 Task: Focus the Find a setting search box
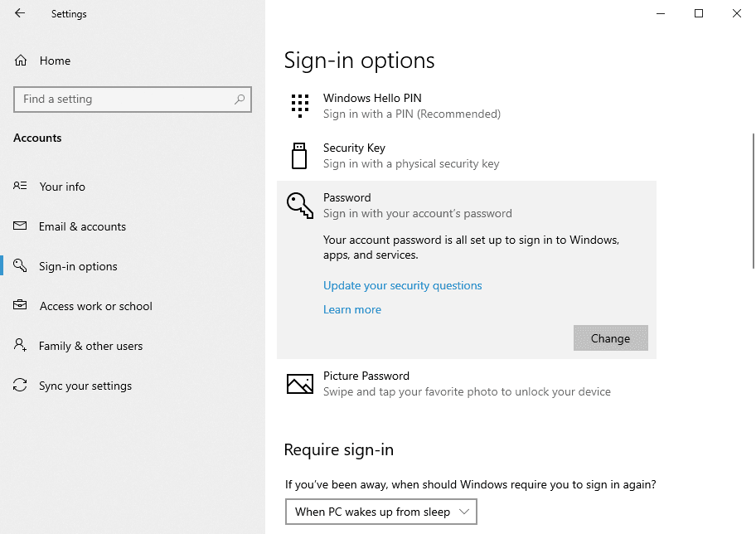tap(133, 100)
